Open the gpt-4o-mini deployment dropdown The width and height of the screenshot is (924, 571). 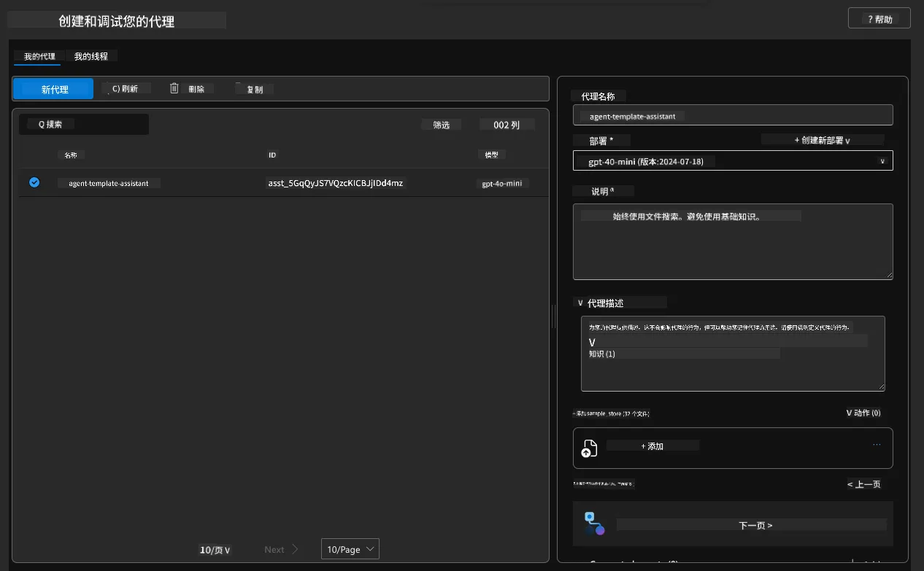point(733,160)
